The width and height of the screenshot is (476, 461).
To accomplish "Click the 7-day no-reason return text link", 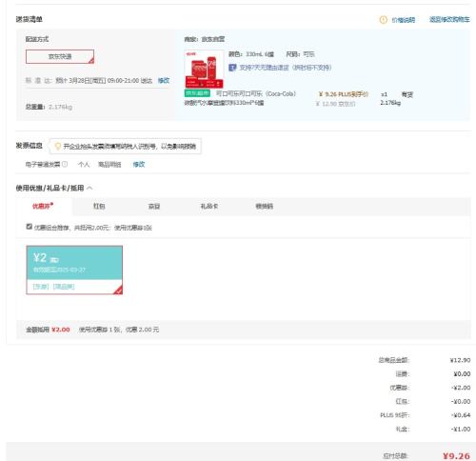I will pyautogui.click(x=286, y=68).
